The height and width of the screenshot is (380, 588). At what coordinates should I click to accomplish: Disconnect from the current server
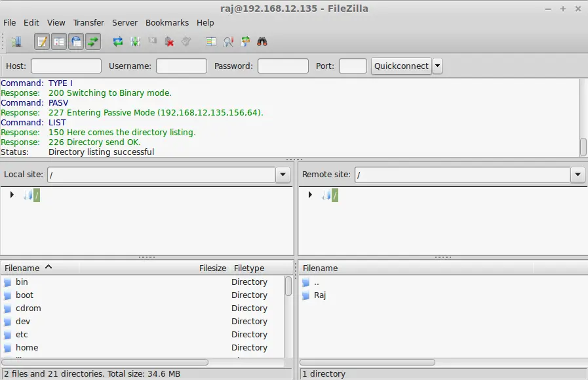point(170,41)
